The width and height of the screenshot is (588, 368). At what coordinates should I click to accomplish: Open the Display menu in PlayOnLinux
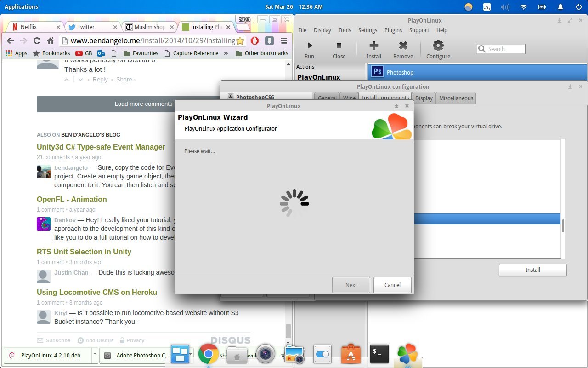pyautogui.click(x=322, y=30)
